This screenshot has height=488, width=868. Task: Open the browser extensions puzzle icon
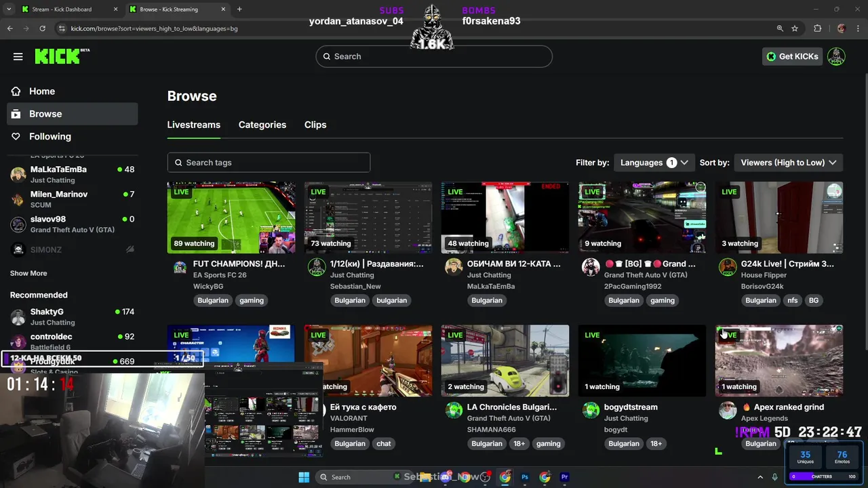click(817, 28)
